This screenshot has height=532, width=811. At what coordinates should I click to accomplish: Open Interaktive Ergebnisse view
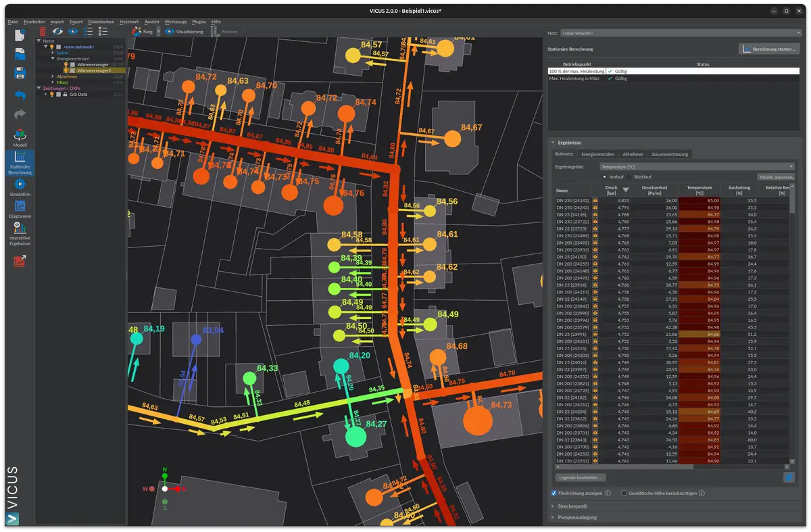pyautogui.click(x=20, y=234)
